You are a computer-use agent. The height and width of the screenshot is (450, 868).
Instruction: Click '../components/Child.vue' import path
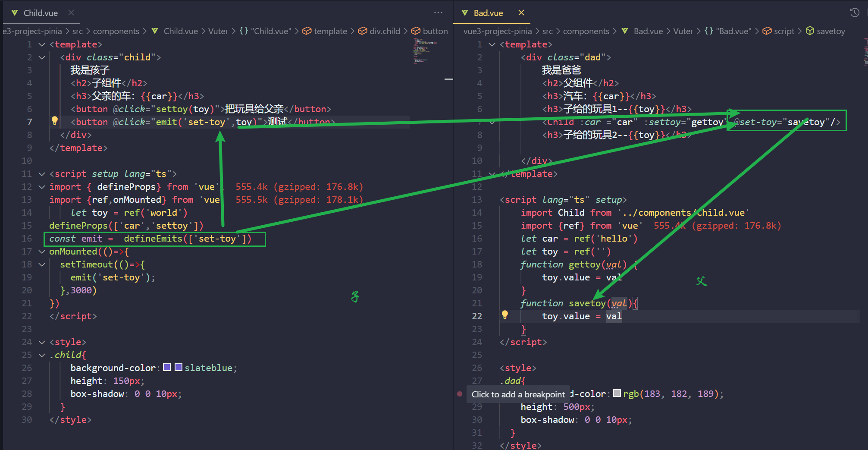click(x=683, y=213)
